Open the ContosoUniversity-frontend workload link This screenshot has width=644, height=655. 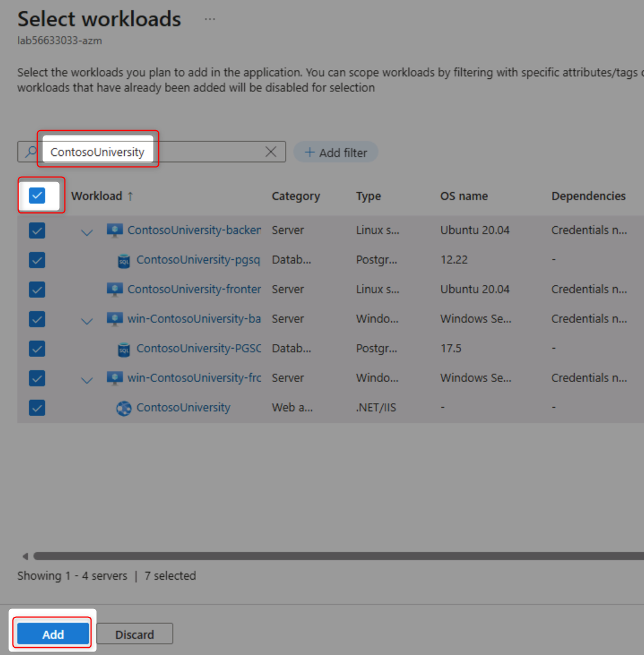(x=194, y=289)
